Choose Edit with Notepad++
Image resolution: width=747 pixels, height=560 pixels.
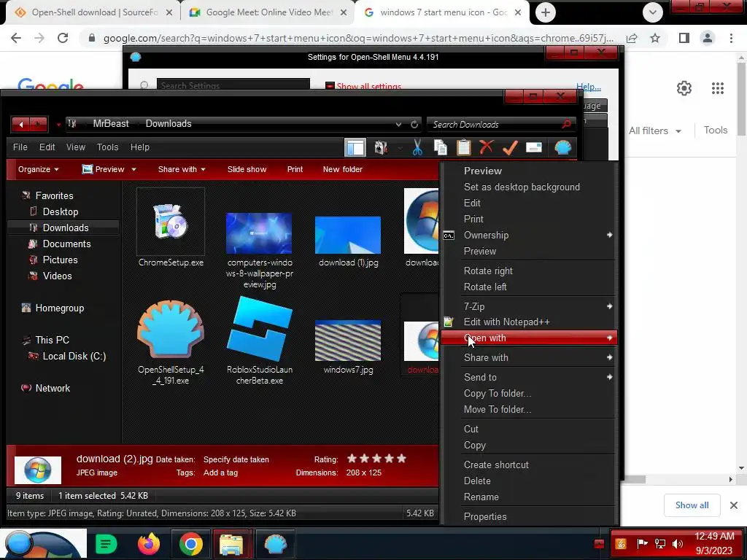coord(507,322)
